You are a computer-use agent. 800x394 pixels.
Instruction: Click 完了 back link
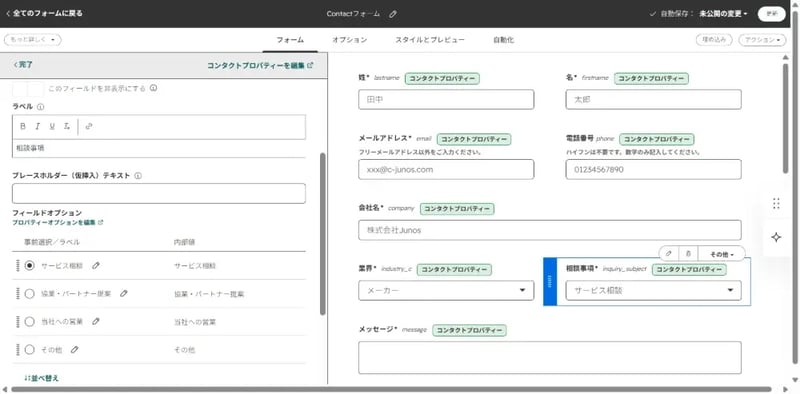pos(23,65)
